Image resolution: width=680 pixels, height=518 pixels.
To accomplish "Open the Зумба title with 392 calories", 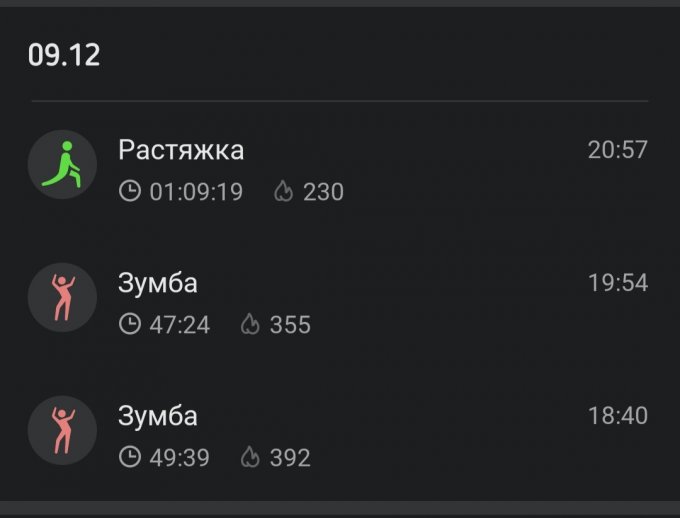I will point(158,416).
